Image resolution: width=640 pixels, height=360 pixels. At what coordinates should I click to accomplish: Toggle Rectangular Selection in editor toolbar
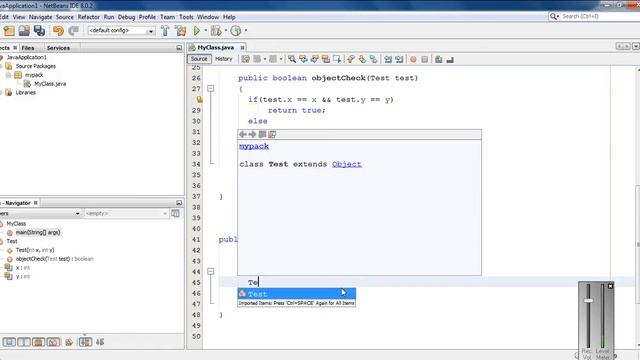point(337,59)
